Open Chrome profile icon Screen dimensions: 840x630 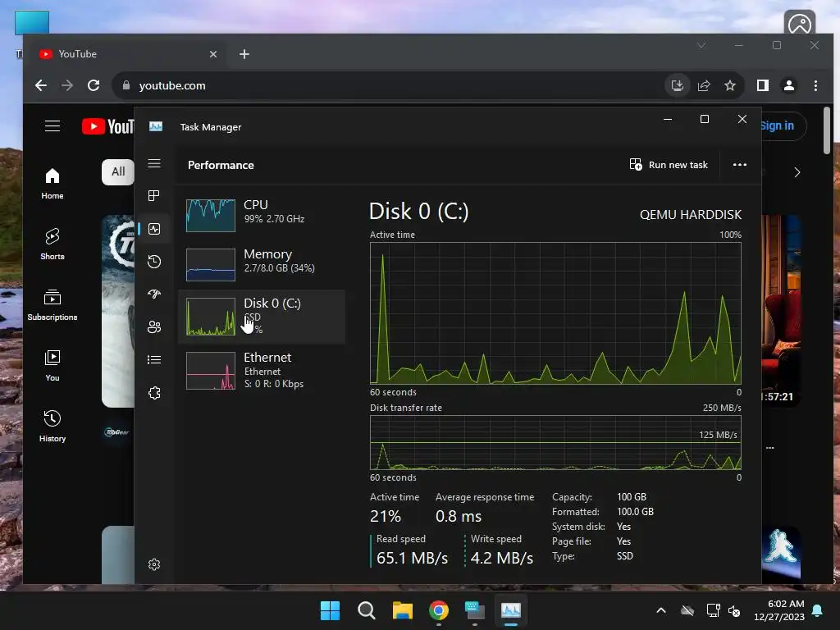click(x=789, y=85)
